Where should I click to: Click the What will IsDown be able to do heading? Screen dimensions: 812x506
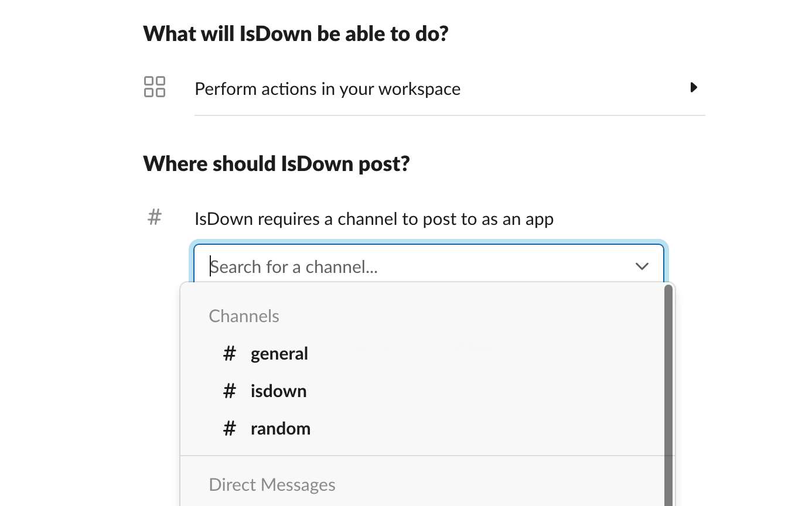pyautogui.click(x=295, y=33)
